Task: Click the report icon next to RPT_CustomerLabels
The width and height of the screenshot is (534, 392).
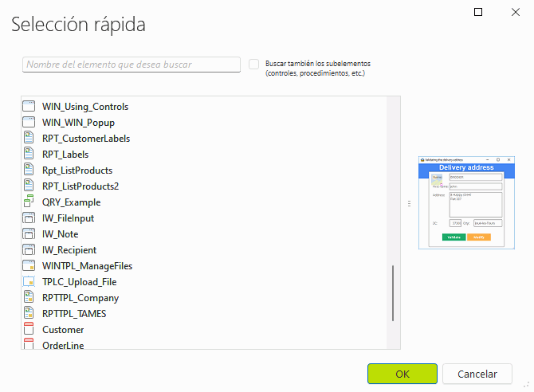Action: click(29, 139)
